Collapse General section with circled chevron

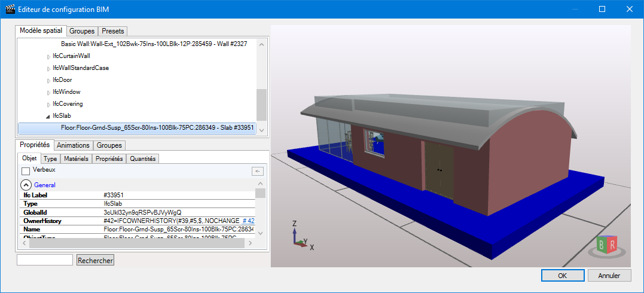pyautogui.click(x=26, y=185)
